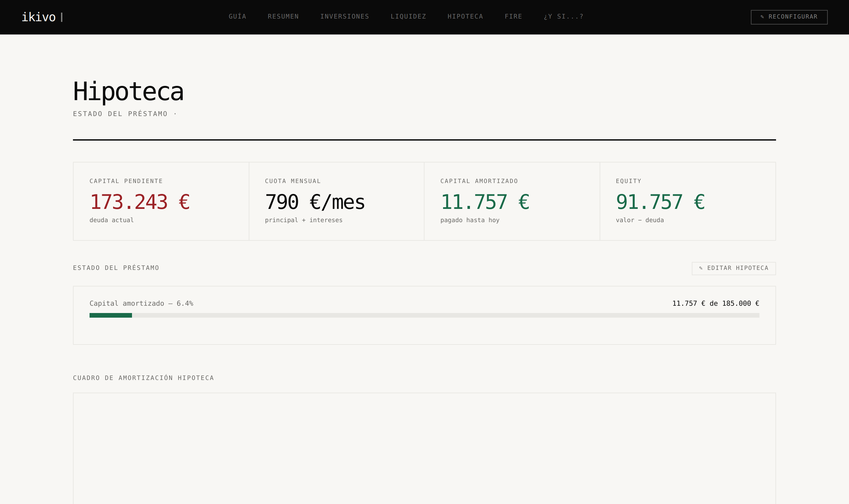The image size is (849, 504).
Task: Switch to the Resumen section
Action: (283, 16)
